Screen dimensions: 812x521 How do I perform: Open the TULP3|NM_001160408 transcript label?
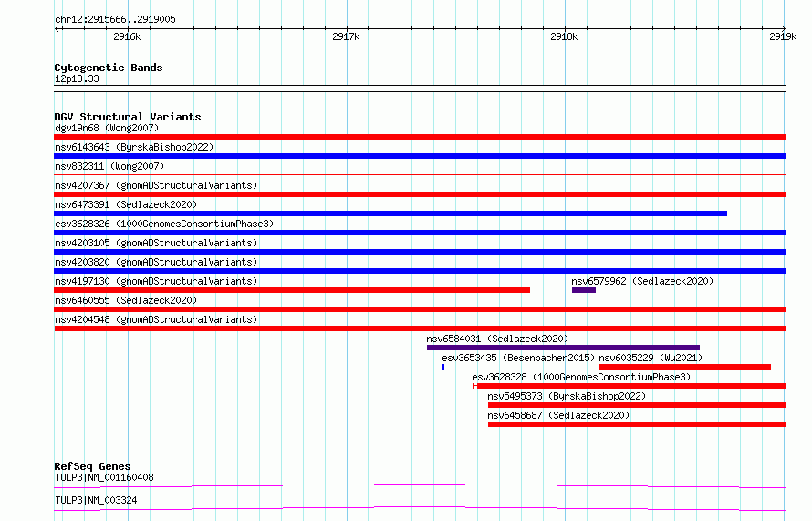(x=104, y=477)
